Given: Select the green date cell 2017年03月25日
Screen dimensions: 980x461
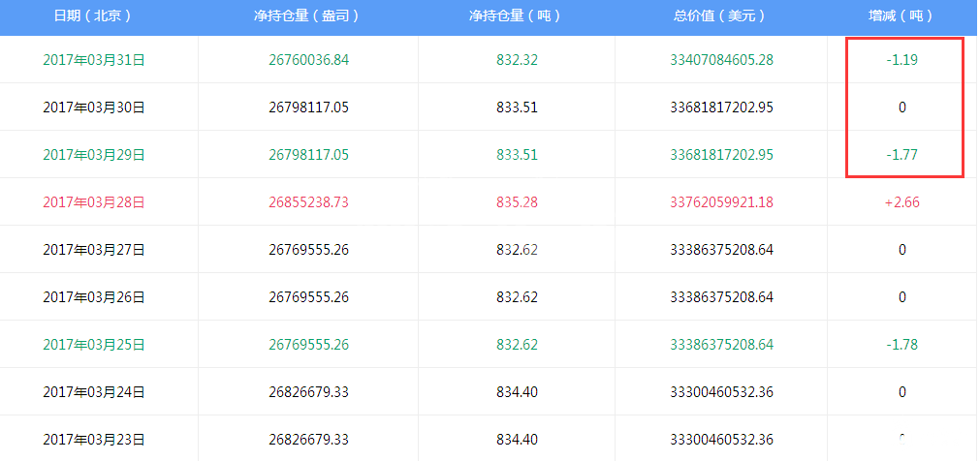Looking at the screenshot, I should (x=94, y=345).
